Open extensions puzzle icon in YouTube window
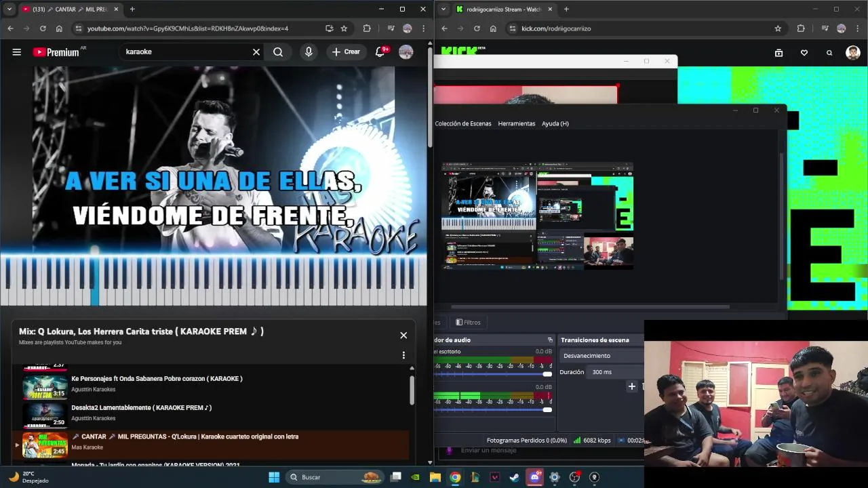868x488 pixels. pos(367,28)
